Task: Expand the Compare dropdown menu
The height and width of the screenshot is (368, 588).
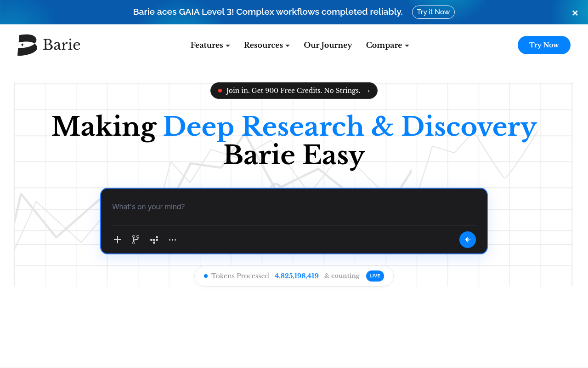Action: coord(388,45)
